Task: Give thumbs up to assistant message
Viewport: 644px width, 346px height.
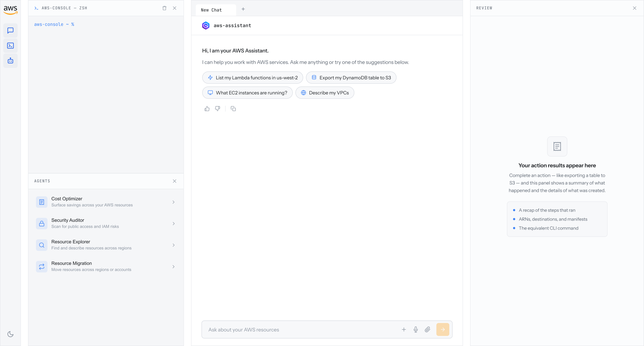Action: pyautogui.click(x=207, y=109)
